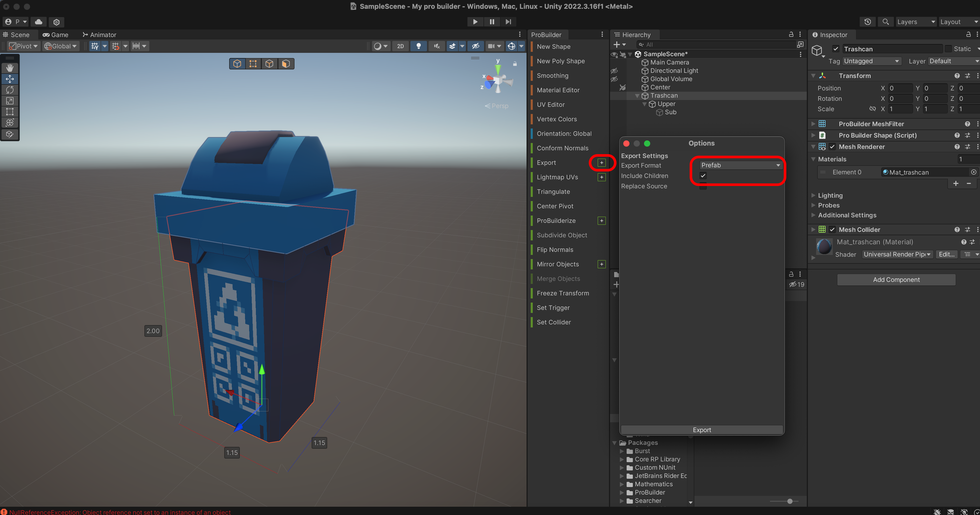Uncheck Include Children checkbox
The width and height of the screenshot is (980, 515).
coord(703,176)
